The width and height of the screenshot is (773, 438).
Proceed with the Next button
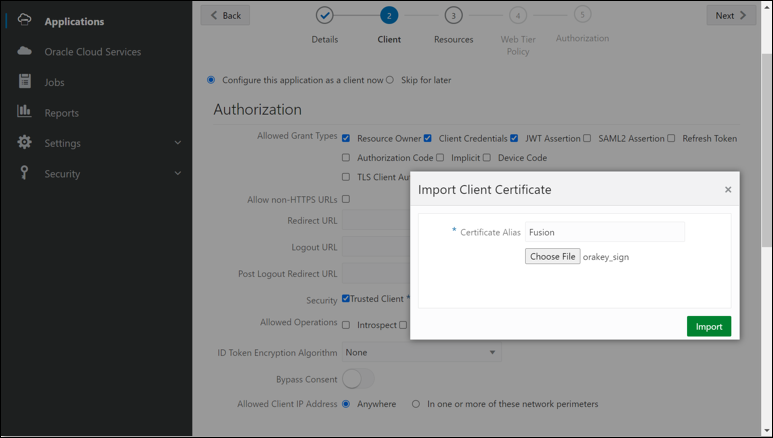pyautogui.click(x=731, y=15)
